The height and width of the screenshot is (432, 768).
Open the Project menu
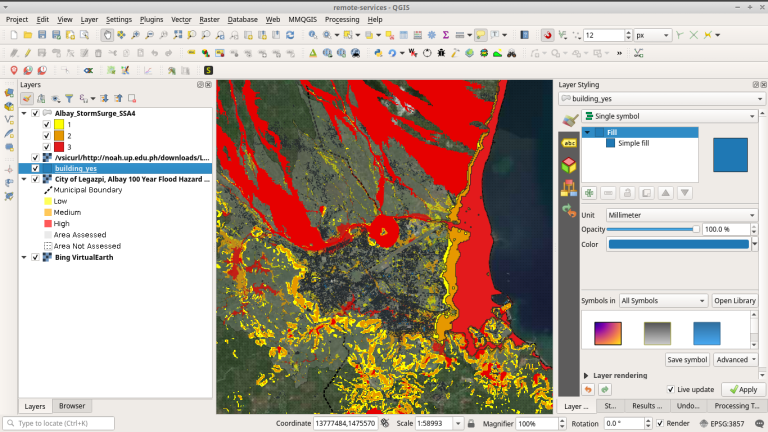tap(17, 20)
